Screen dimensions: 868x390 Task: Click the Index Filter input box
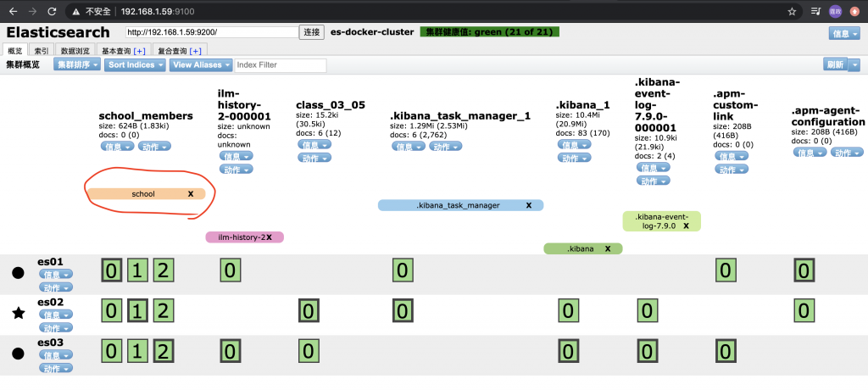[x=281, y=64]
